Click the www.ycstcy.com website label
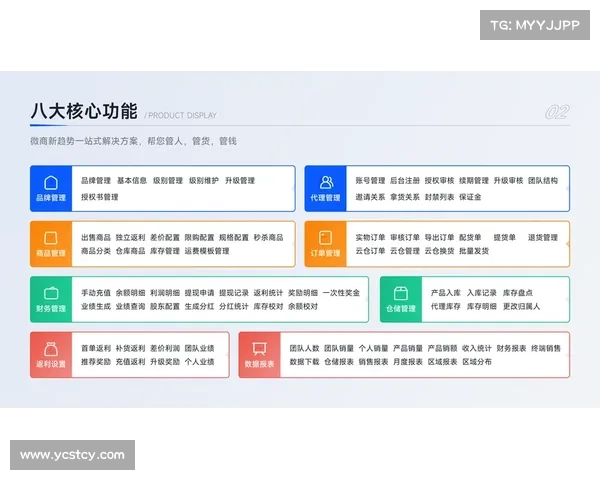Image resolution: width=600 pixels, height=480 pixels. [x=72, y=455]
